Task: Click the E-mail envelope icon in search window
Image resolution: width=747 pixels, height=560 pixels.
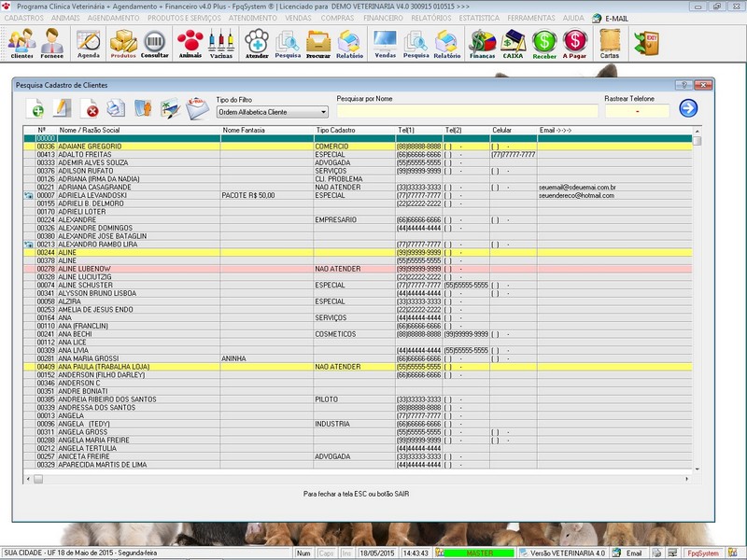Action: point(197,108)
